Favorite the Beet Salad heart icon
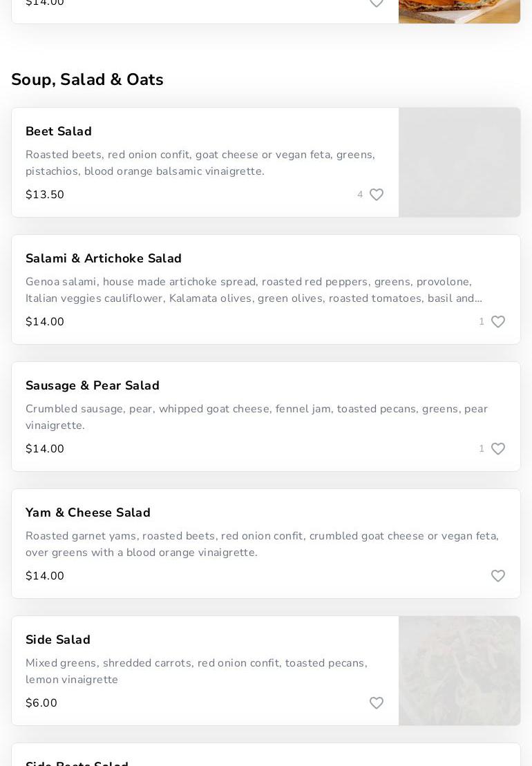 [377, 195]
